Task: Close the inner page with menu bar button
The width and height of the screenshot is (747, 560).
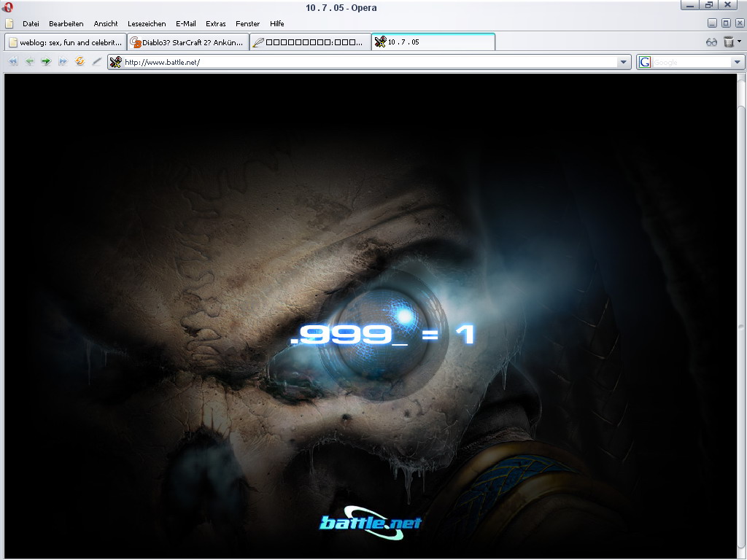Action: point(740,23)
